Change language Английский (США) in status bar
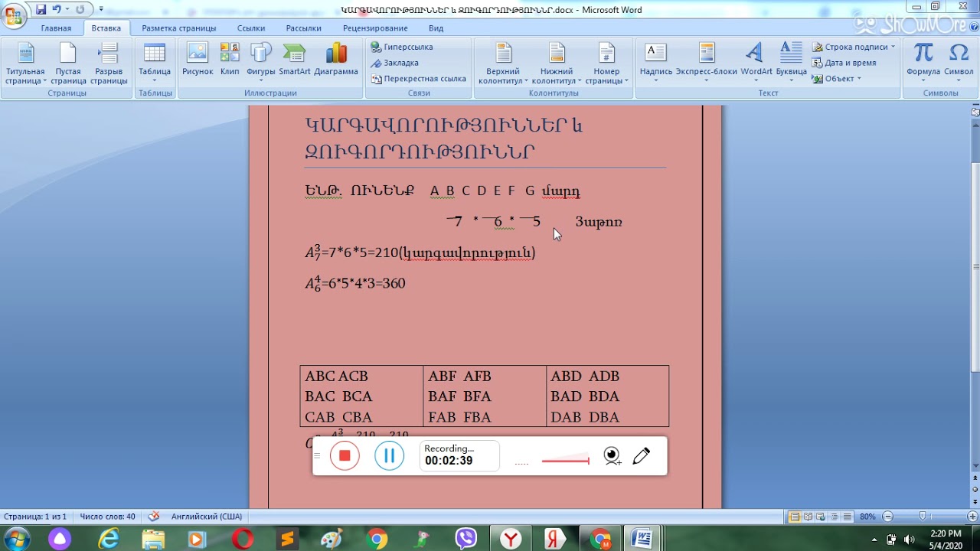Screen dimensions: 980x551 pyautogui.click(x=207, y=517)
